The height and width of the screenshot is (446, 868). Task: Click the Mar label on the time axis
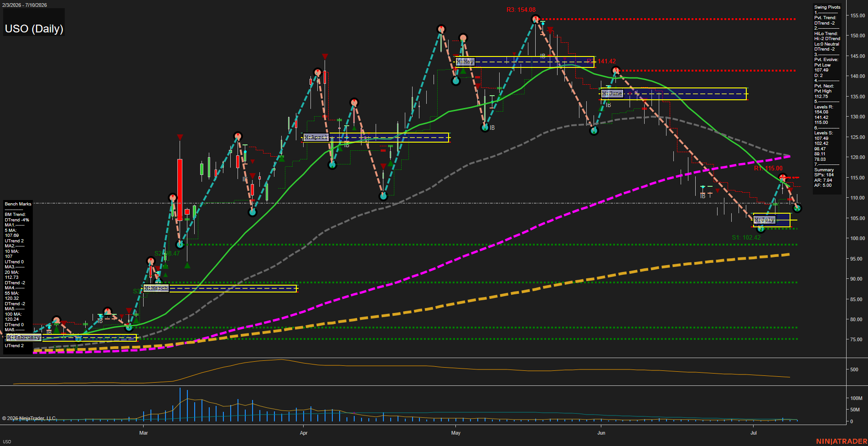tap(144, 433)
